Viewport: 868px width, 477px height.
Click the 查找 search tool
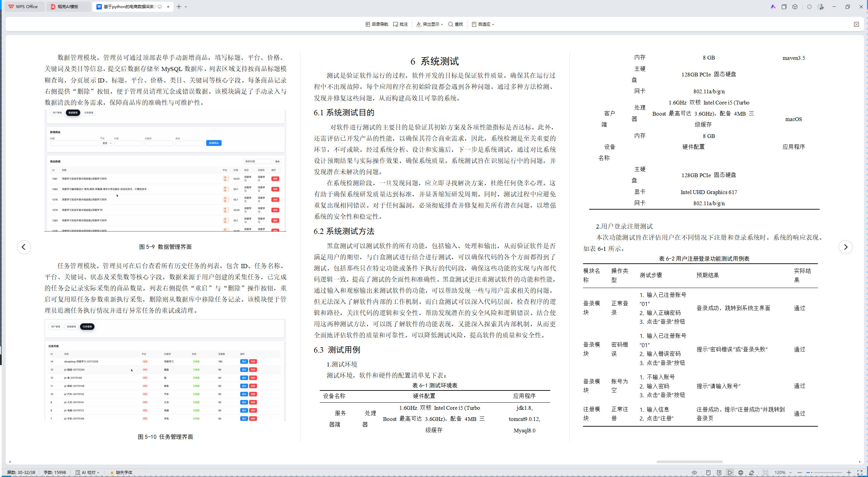(455, 24)
